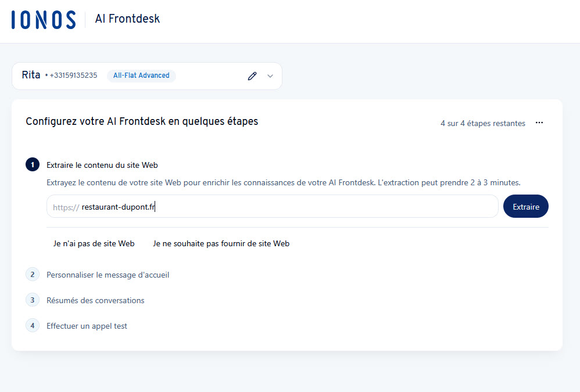Edit Rita with the pencil icon

[252, 76]
